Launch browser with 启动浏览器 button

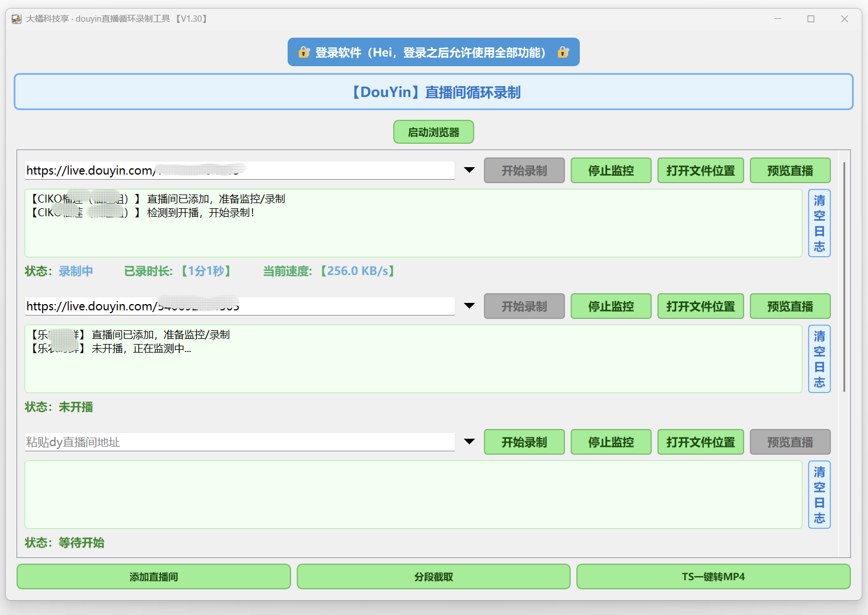click(434, 132)
